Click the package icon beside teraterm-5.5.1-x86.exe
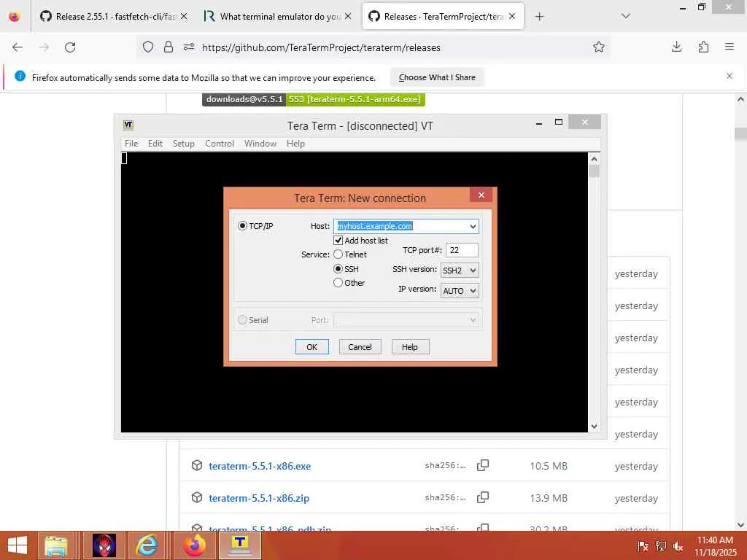 [x=197, y=465]
